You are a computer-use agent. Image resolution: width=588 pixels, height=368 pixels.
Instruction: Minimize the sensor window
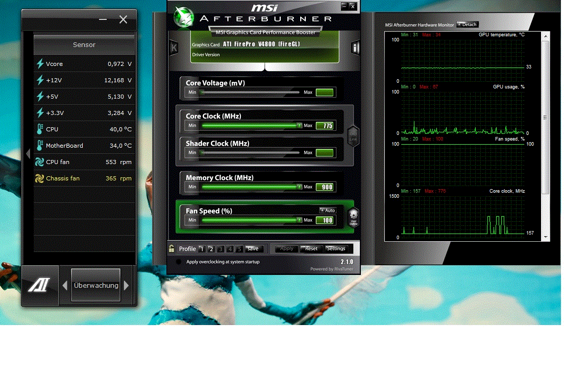(x=103, y=19)
